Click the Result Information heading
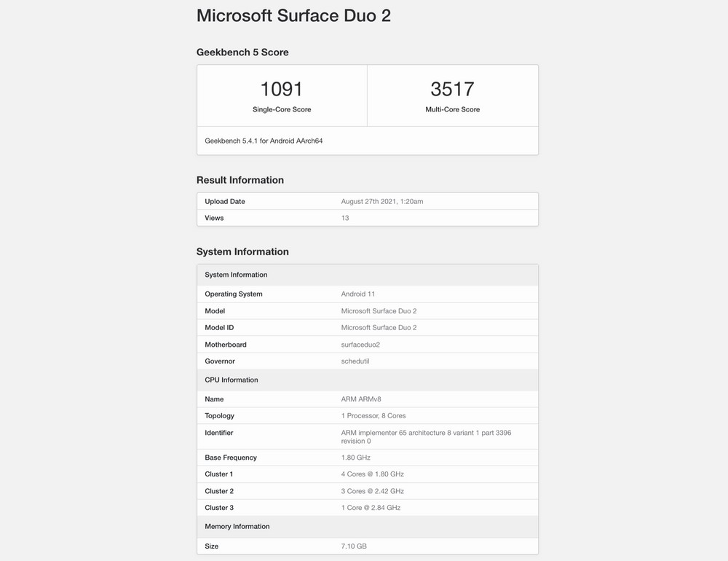This screenshot has height=561, width=728. (240, 180)
